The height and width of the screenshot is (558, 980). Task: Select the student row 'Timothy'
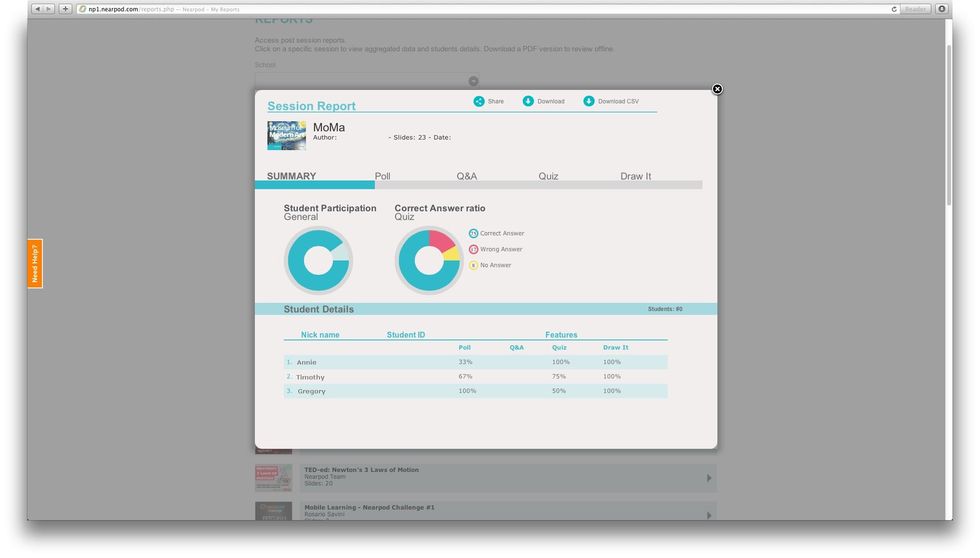coord(476,377)
